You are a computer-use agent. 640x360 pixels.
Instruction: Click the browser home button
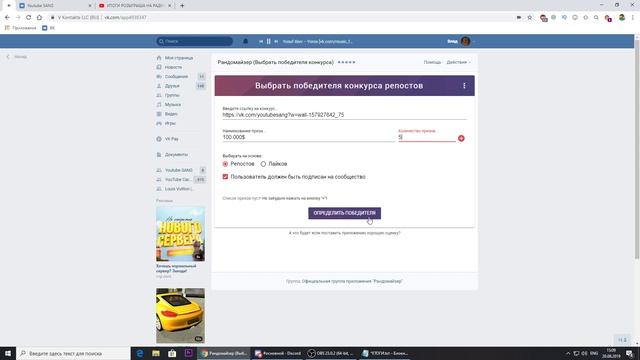point(39,18)
